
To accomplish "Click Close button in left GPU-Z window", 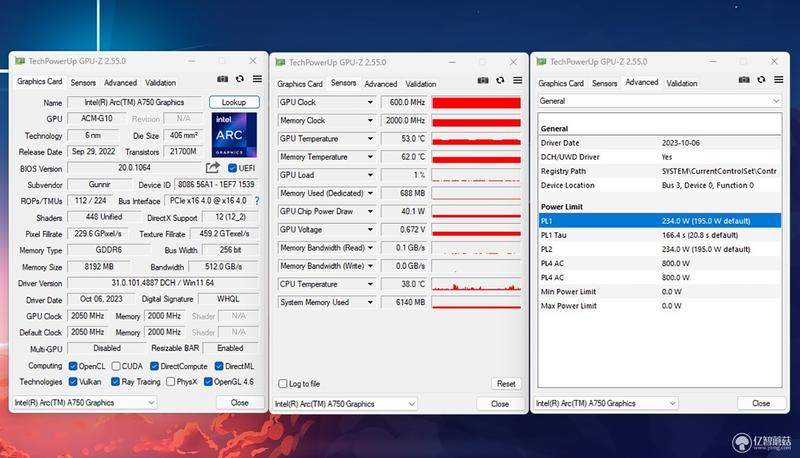I will (x=239, y=402).
